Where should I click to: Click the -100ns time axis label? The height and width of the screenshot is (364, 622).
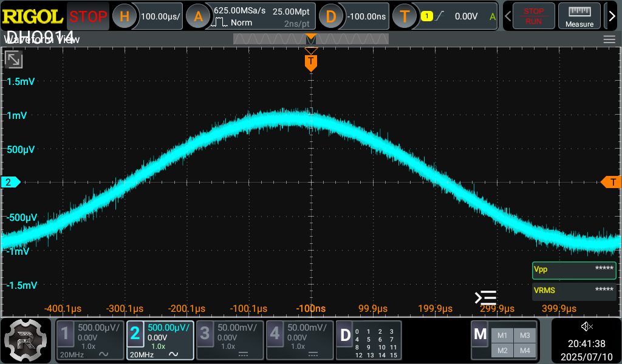coord(310,309)
